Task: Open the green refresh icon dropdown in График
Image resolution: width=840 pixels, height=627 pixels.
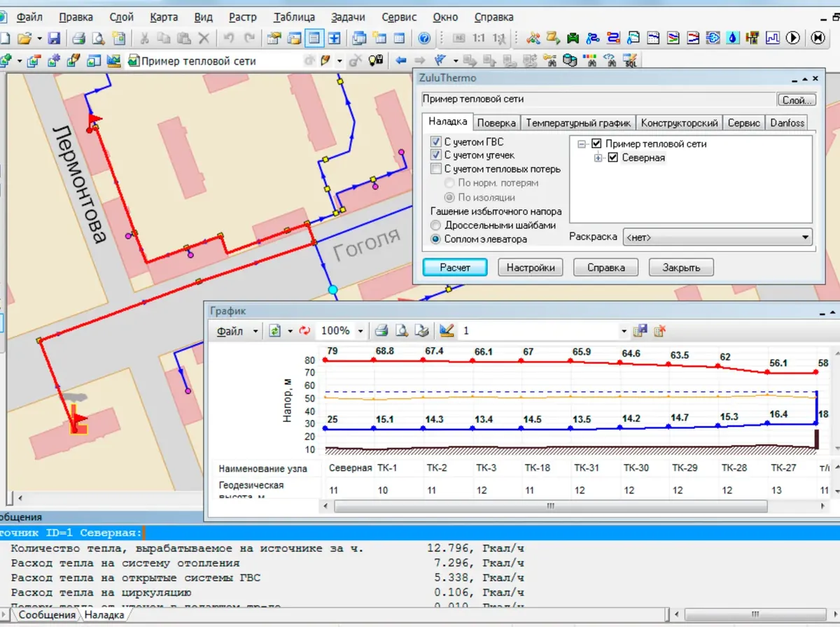Action: [x=290, y=331]
